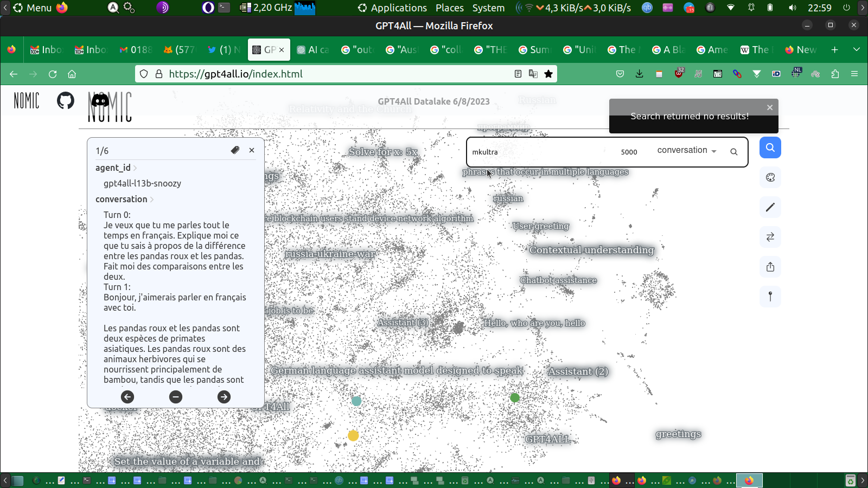The height and width of the screenshot is (488, 868).
Task: Click the tag icon in detail panel
Action: pyautogui.click(x=235, y=150)
